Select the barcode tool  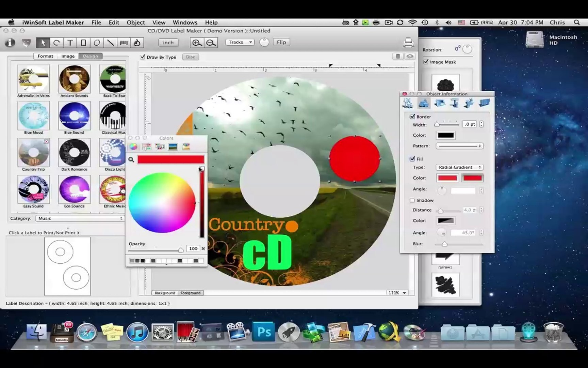(x=124, y=43)
